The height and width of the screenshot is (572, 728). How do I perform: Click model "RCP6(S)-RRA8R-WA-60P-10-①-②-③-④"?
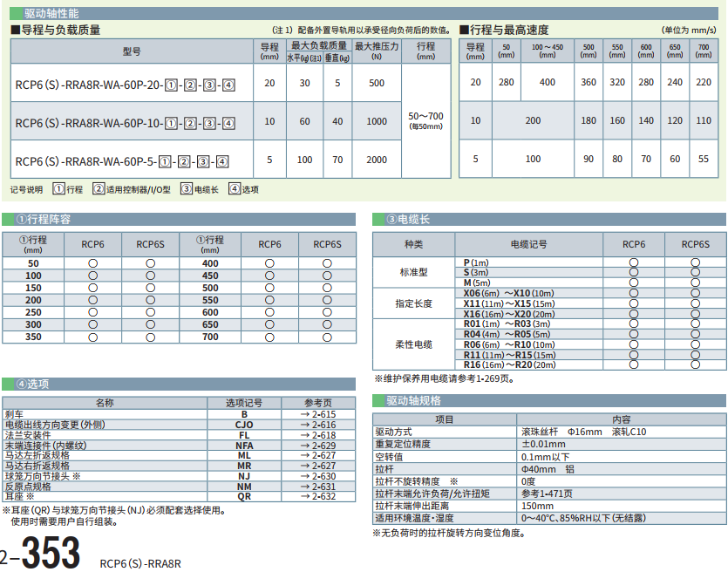(x=126, y=124)
